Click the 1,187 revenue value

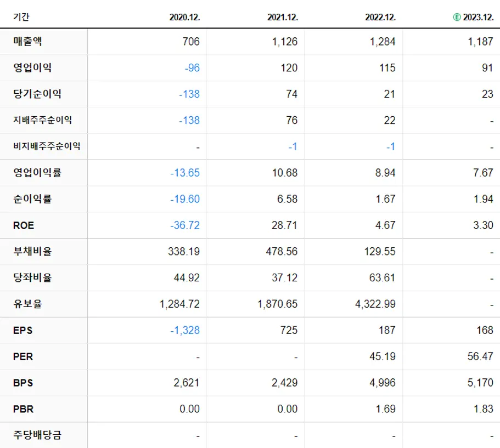click(481, 42)
